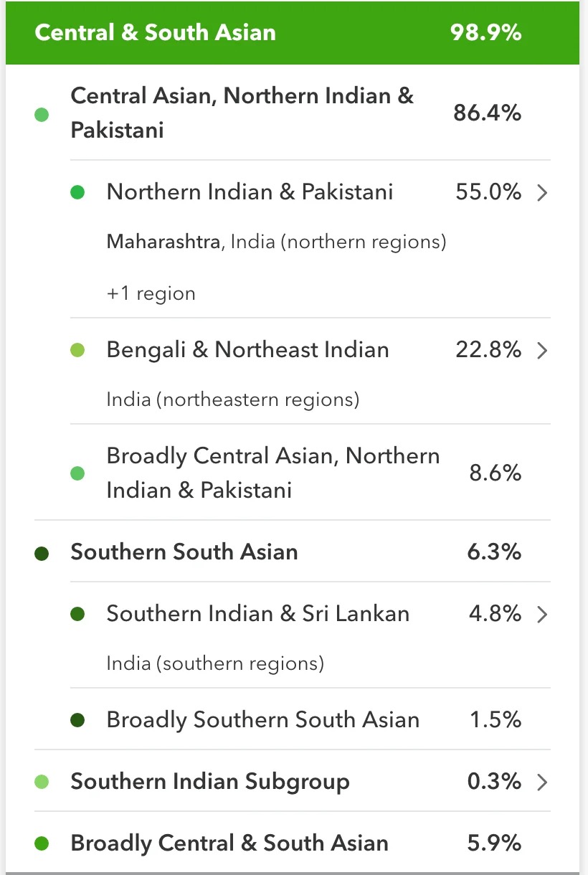
Task: Click dot beside Central Asian, Northern Indian & Pakistani
Action: tap(42, 114)
